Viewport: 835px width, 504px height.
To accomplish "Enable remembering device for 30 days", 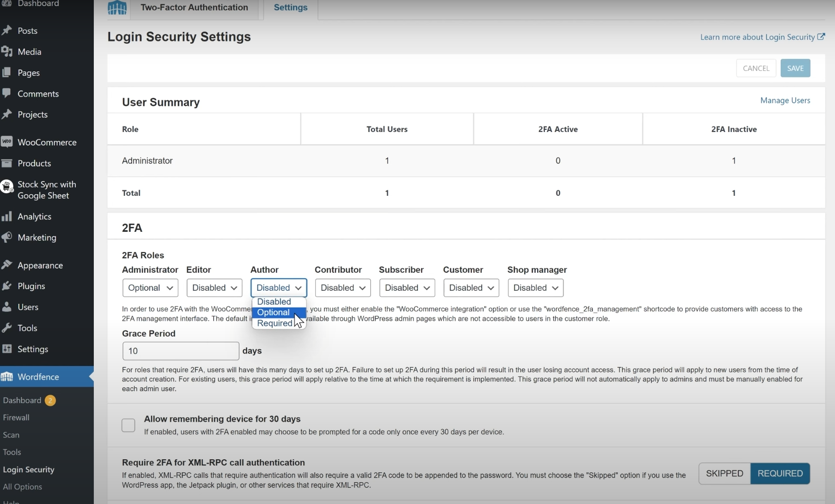I will (x=128, y=425).
